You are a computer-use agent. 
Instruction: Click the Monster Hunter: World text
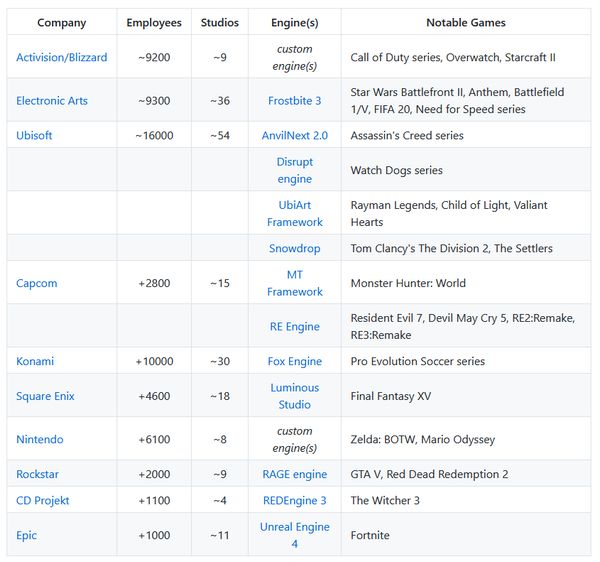tap(408, 283)
